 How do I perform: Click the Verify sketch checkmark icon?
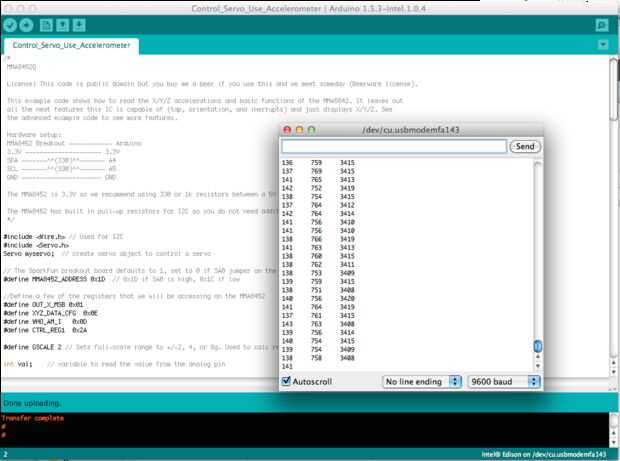click(10, 25)
